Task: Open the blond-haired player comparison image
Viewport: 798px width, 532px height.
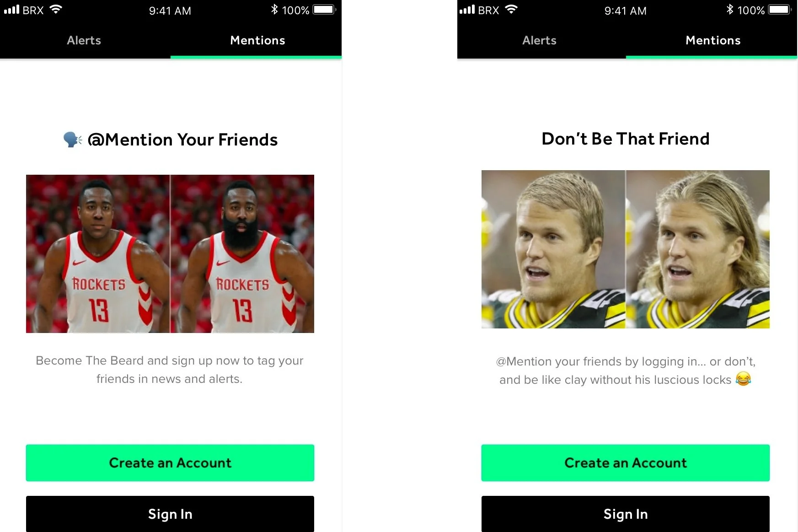Action: click(x=626, y=249)
